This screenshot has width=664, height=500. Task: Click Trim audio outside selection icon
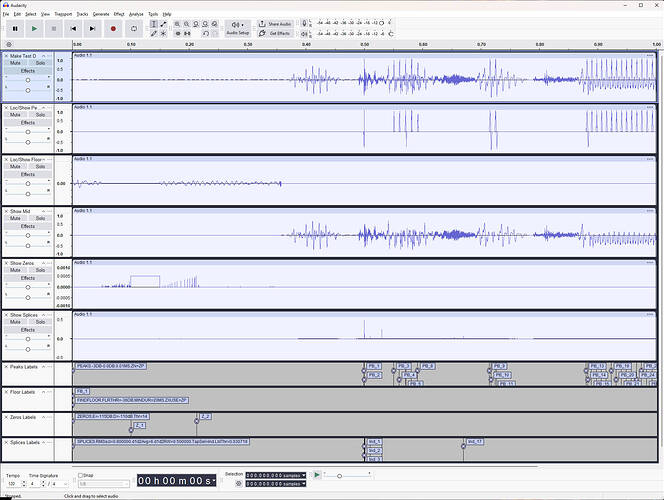[177, 33]
